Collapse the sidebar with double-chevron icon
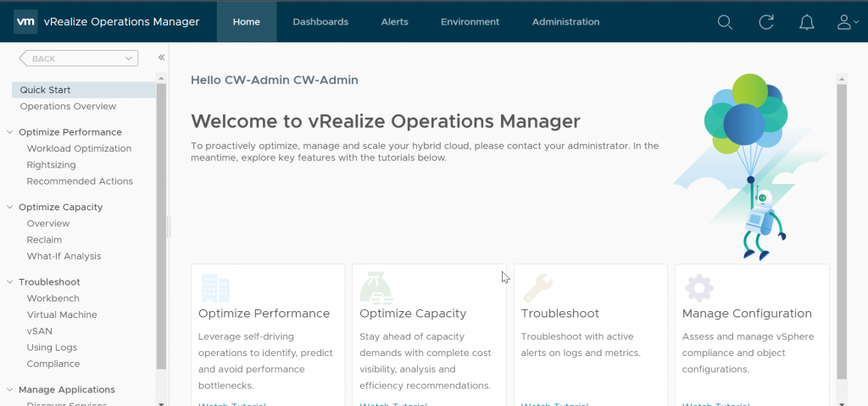Screen dimensions: 868x406 click(161, 58)
